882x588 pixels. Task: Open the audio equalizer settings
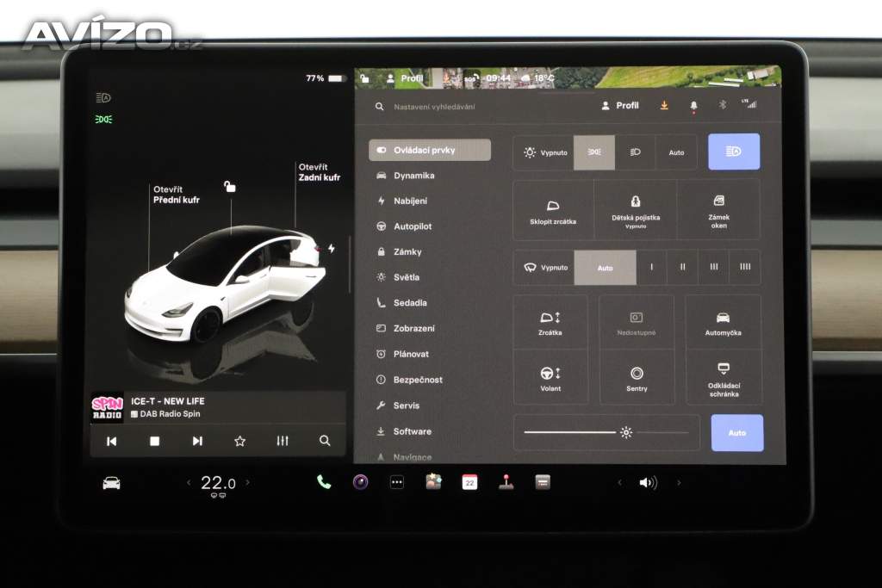(x=283, y=441)
